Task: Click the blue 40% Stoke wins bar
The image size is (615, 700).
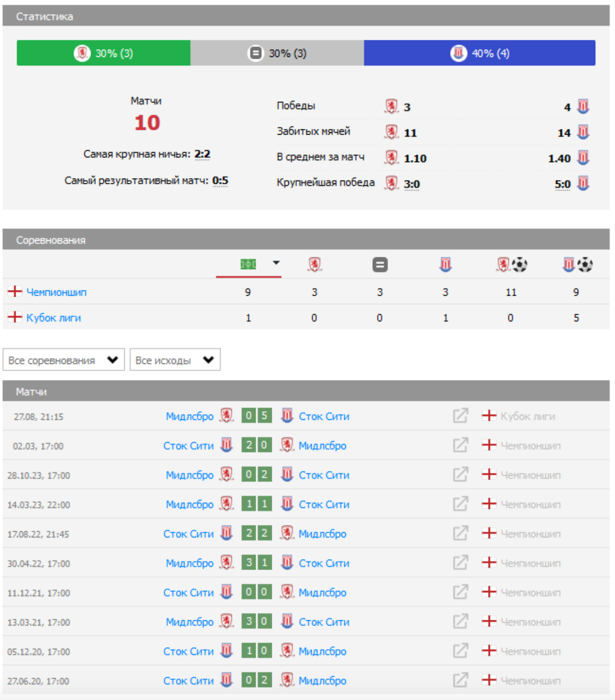Action: point(479,53)
